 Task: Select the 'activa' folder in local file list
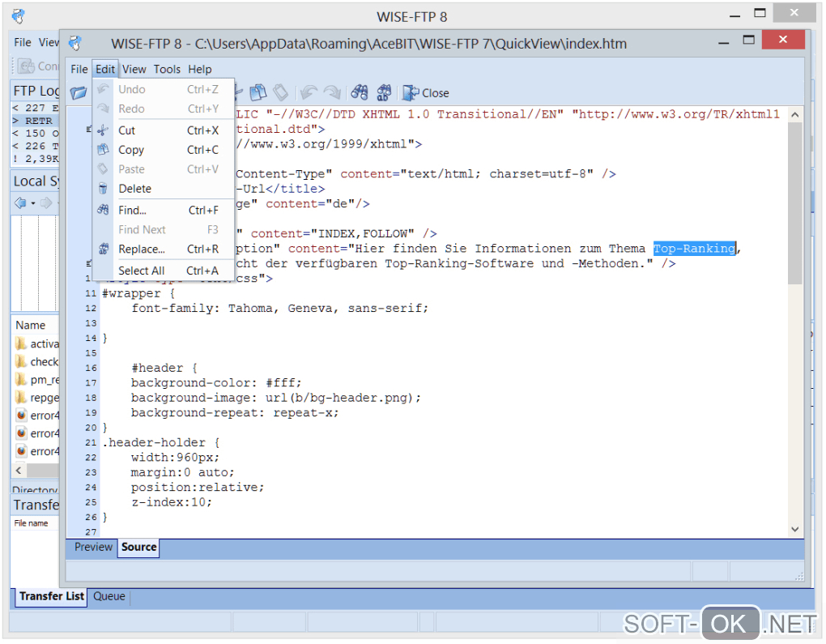coord(38,343)
